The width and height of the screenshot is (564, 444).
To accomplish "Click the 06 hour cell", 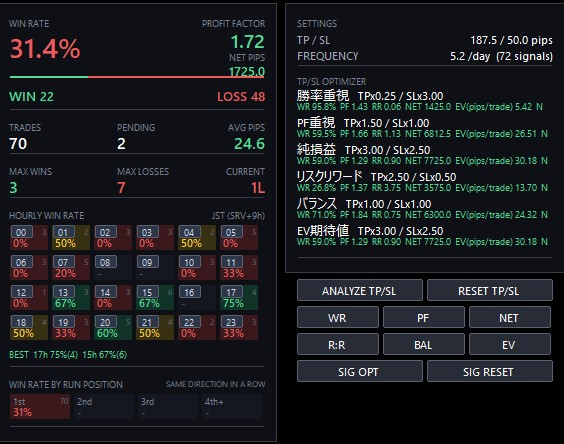I will 29,267.
